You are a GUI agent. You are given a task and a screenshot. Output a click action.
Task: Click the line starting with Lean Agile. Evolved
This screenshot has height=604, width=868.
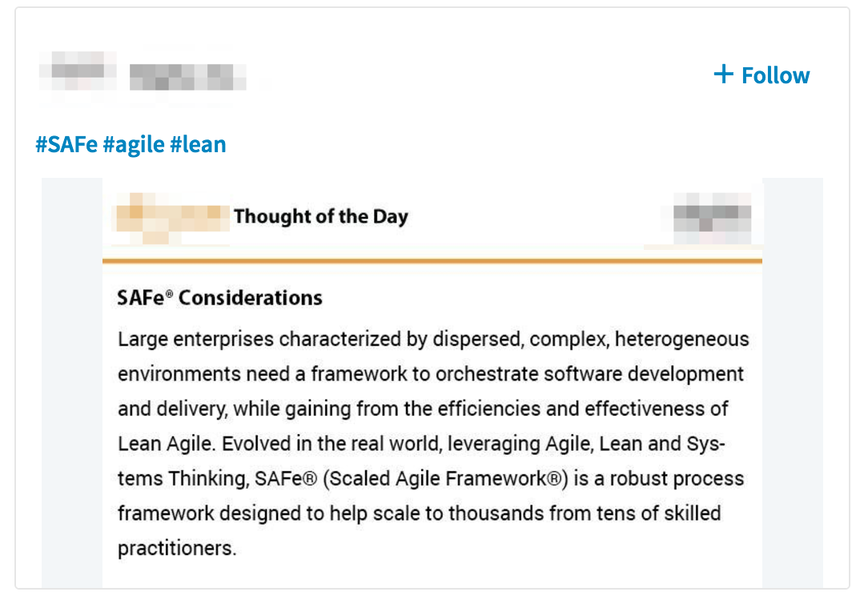[x=421, y=444]
